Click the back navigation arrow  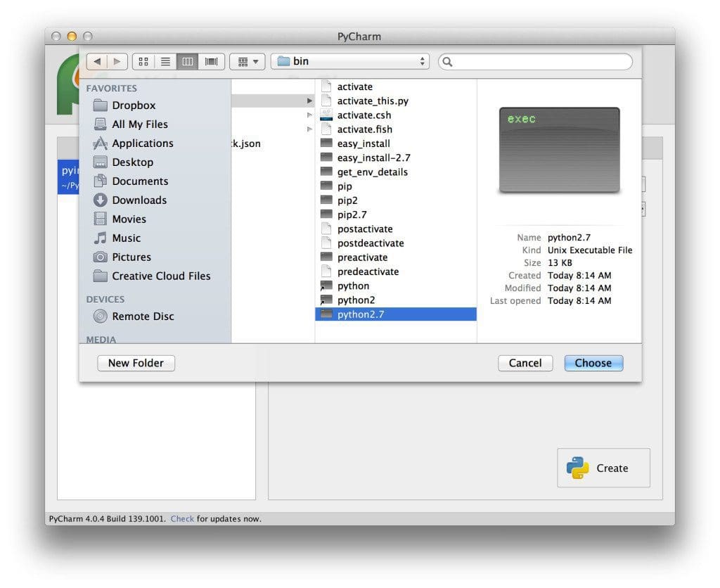pos(97,61)
